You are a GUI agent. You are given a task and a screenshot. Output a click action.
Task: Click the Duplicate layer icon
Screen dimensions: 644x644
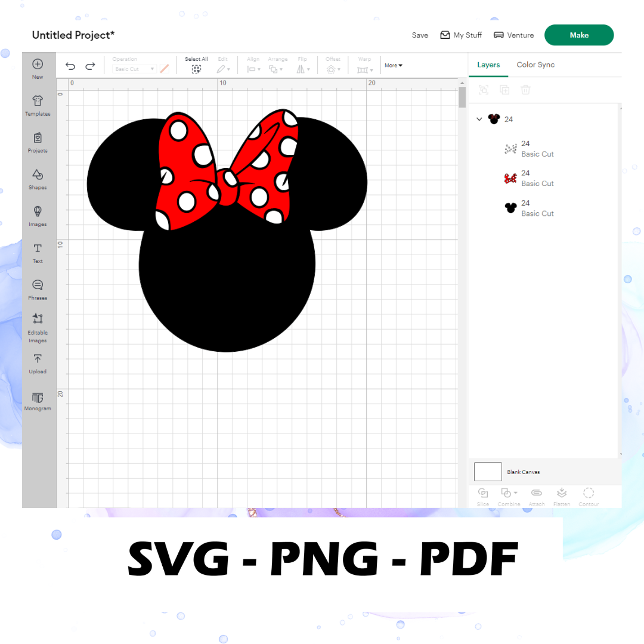coord(504,90)
